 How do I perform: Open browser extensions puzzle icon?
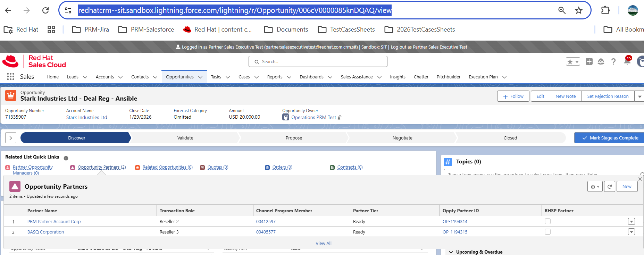click(x=605, y=10)
